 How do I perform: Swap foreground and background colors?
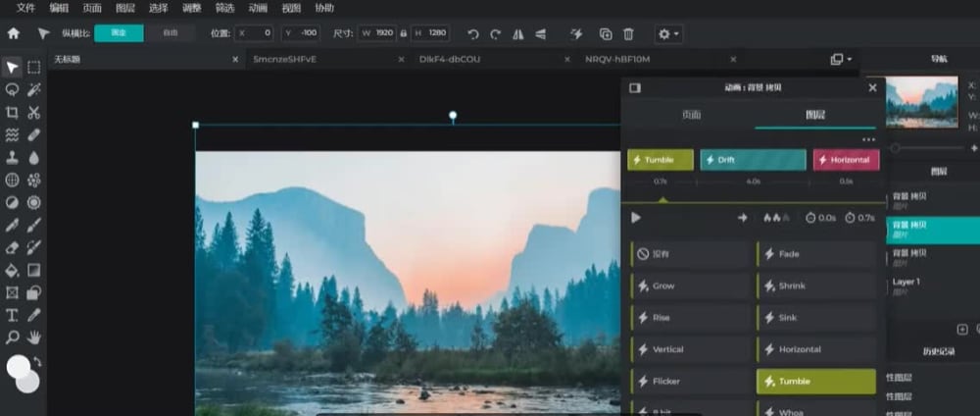tap(37, 362)
